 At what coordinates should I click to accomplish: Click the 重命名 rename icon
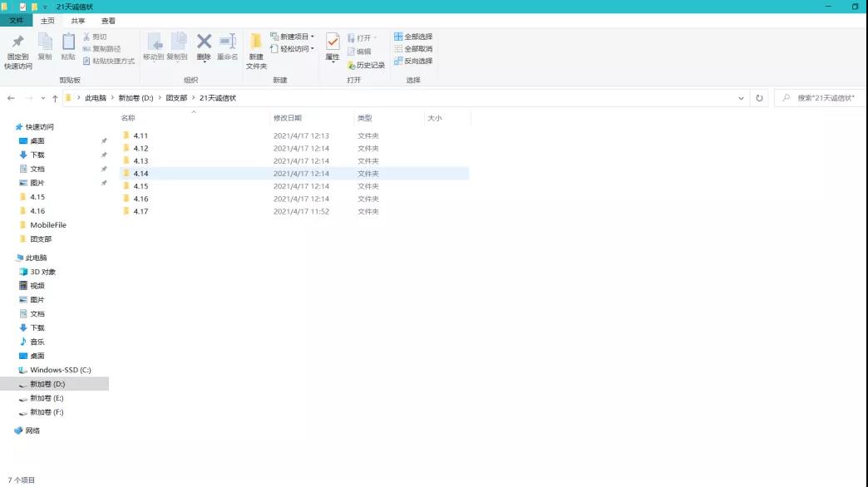228,42
